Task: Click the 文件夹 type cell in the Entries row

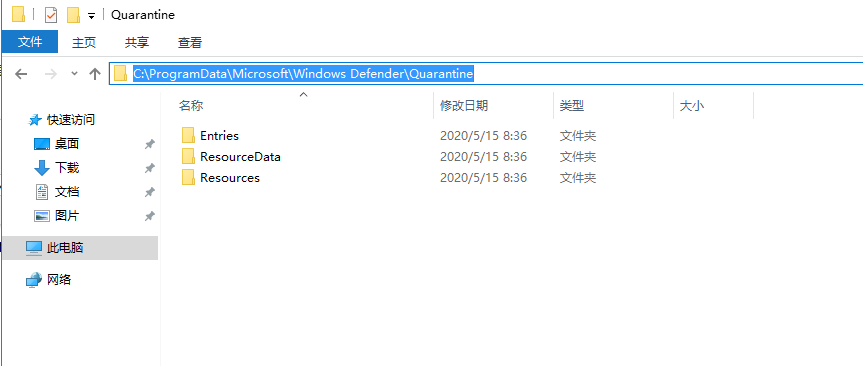Action: click(577, 135)
